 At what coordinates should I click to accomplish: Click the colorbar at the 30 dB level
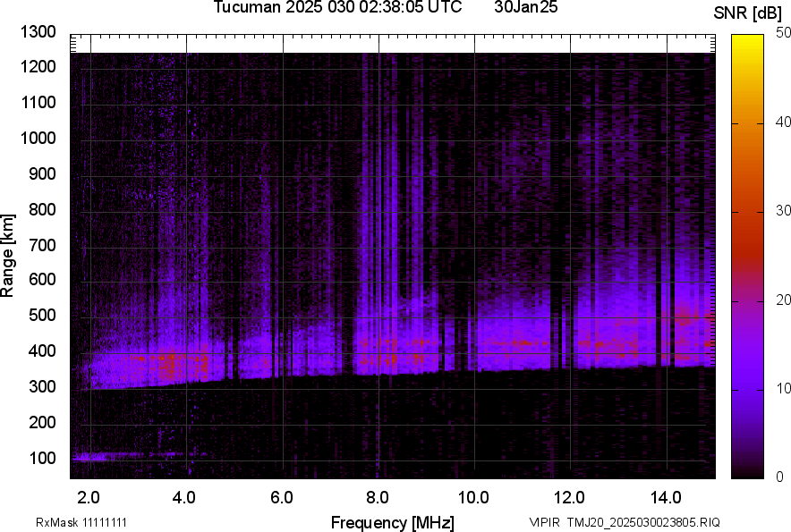tap(748, 212)
